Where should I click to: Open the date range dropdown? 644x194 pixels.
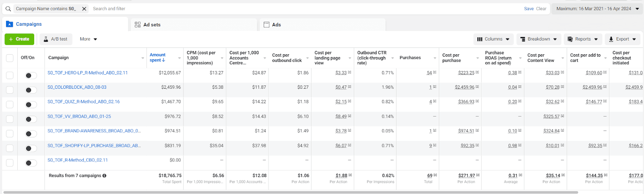(x=597, y=9)
